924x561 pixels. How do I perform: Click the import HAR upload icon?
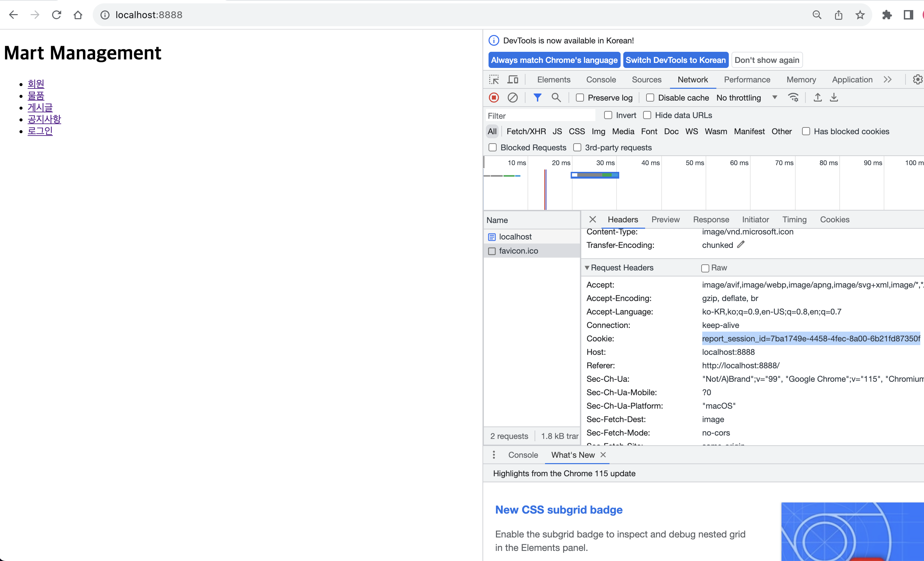click(817, 98)
